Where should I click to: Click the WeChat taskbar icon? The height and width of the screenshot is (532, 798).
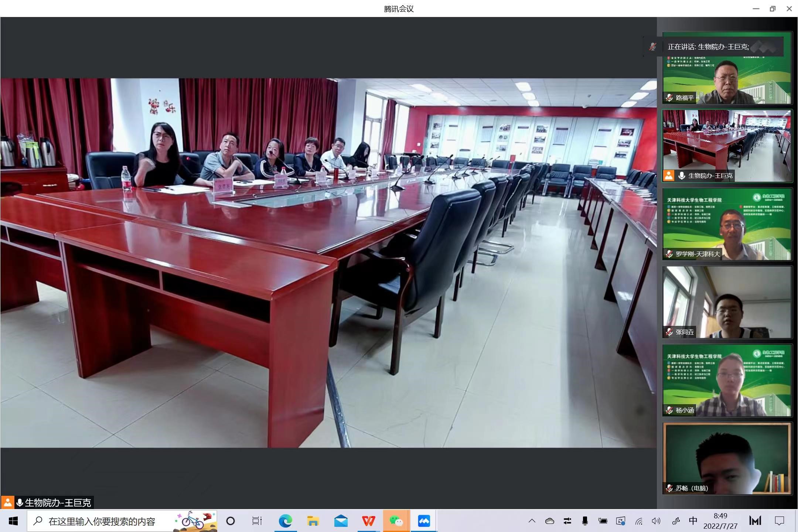point(396,521)
